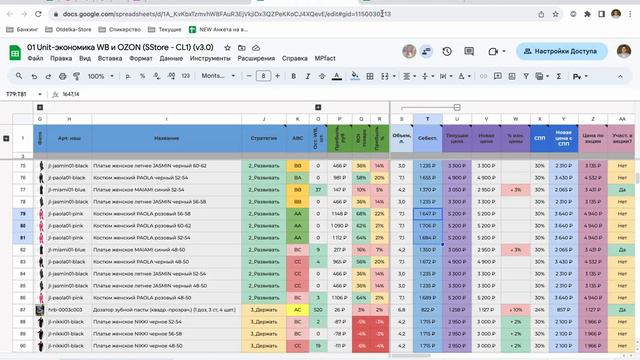Print the spreadsheet via printer icon
This screenshot has width=640, height=360.
62,76
